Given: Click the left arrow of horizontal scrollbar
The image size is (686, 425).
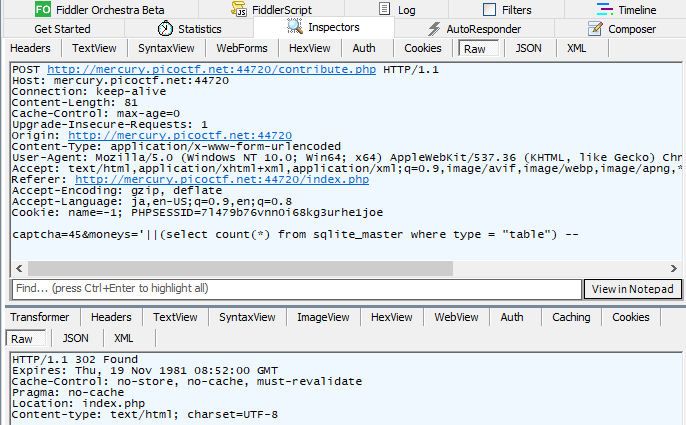Looking at the screenshot, I should pyautogui.click(x=19, y=268).
